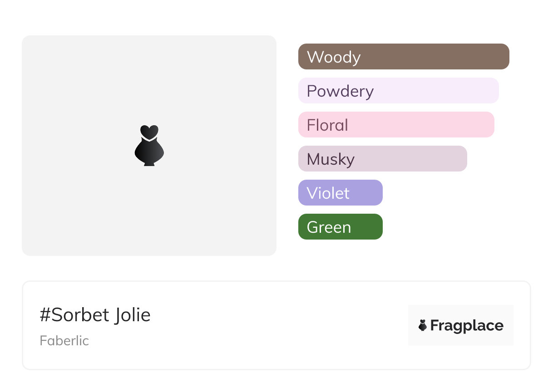Image resolution: width=553 pixels, height=392 pixels.
Task: Click the word "Woody" in the top bar
Action: coord(334,57)
